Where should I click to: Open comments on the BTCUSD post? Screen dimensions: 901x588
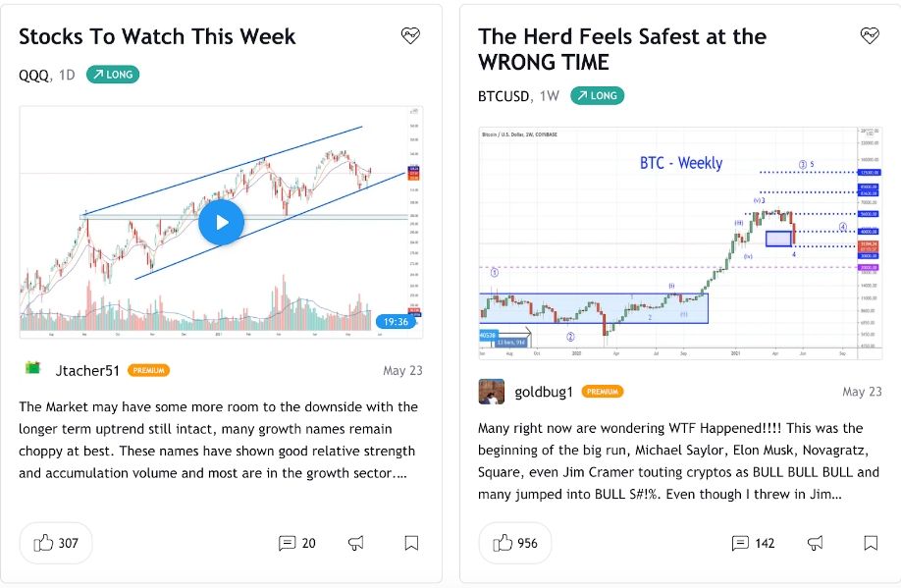pos(753,543)
